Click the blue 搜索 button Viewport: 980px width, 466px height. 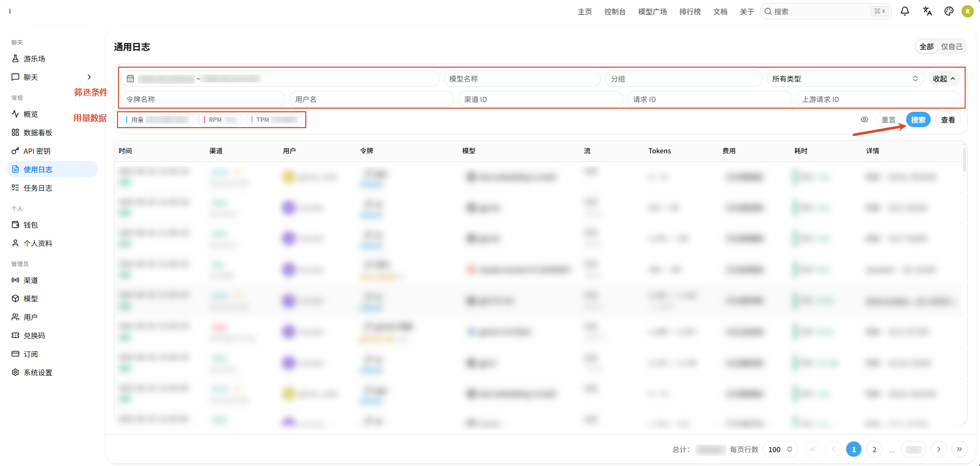point(918,120)
